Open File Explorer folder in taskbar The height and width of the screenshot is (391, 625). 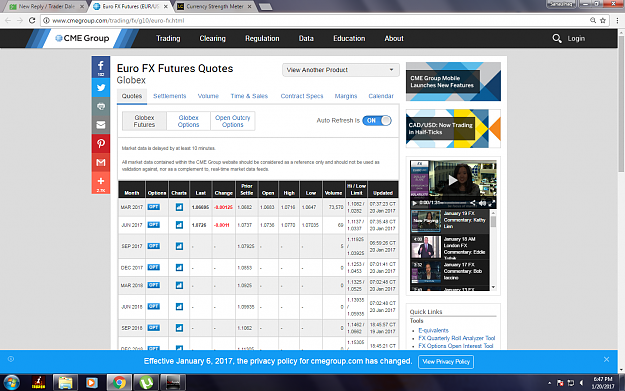point(65,383)
